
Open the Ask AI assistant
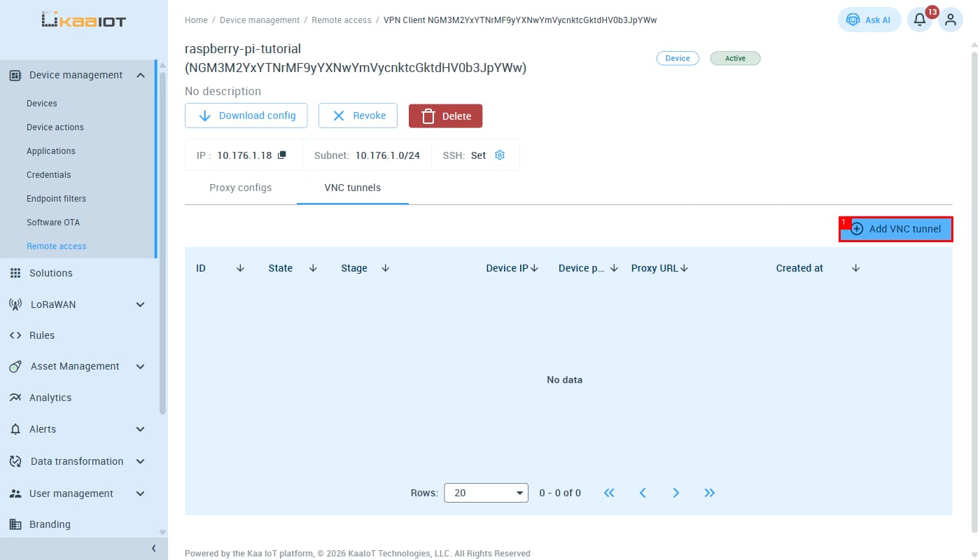(869, 20)
